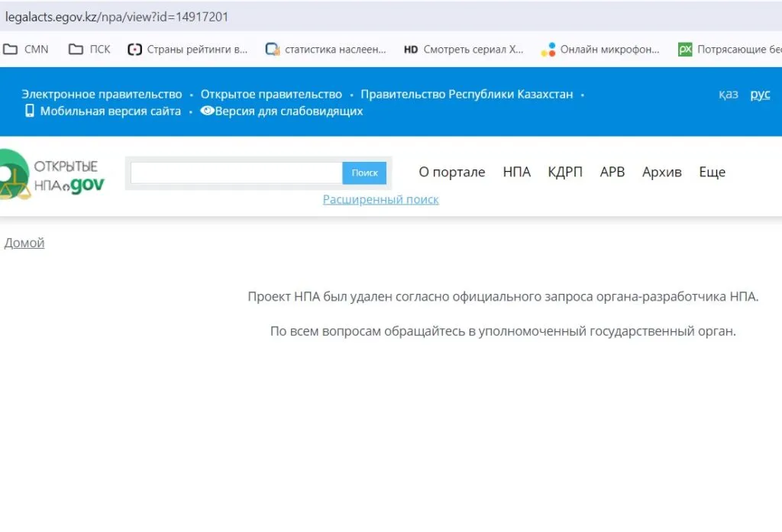Viewport: 782px width, 532px height.
Task: Click into the portal search input field
Action: click(x=236, y=173)
